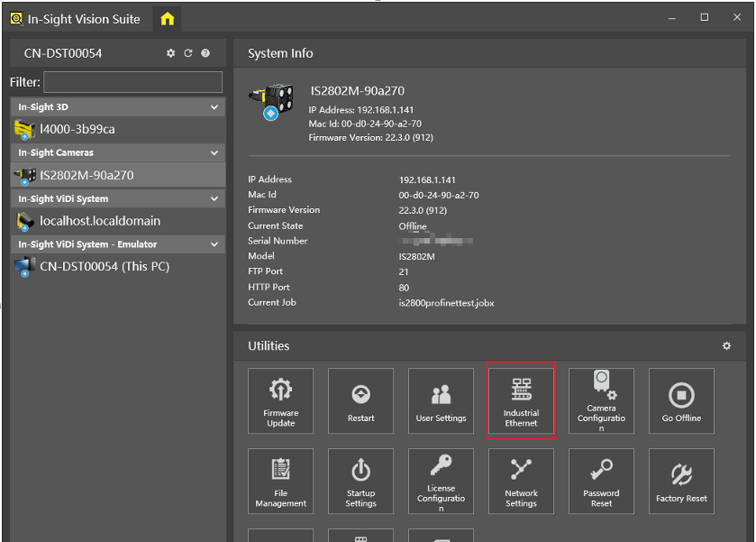Open the Camera Configuration utility

pyautogui.click(x=601, y=401)
